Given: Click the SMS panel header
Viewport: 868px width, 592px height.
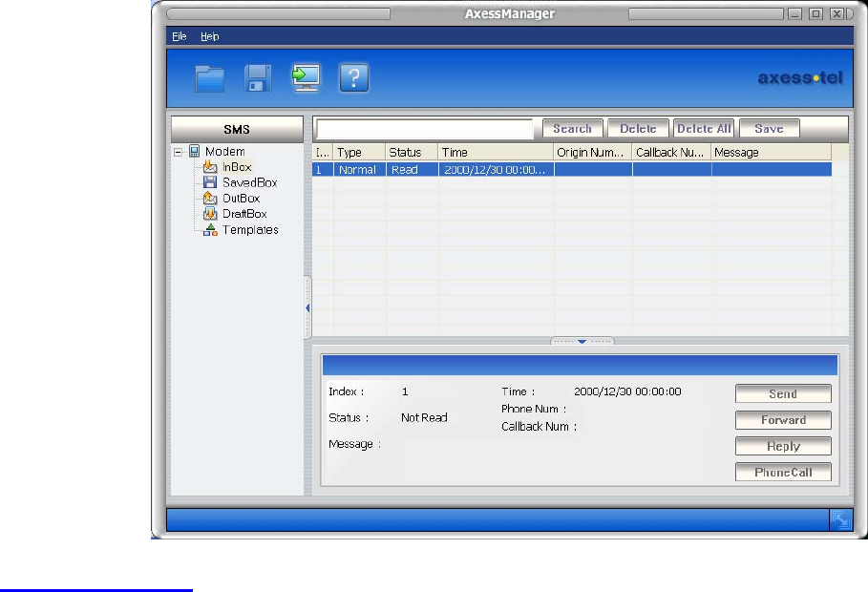Looking at the screenshot, I should coord(237,129).
